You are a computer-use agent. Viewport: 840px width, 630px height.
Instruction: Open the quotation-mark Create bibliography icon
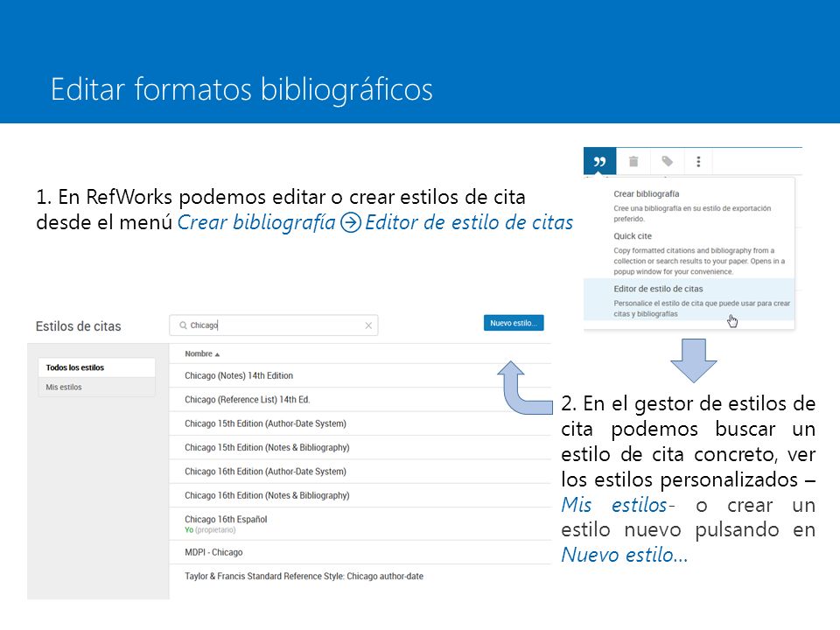(599, 161)
